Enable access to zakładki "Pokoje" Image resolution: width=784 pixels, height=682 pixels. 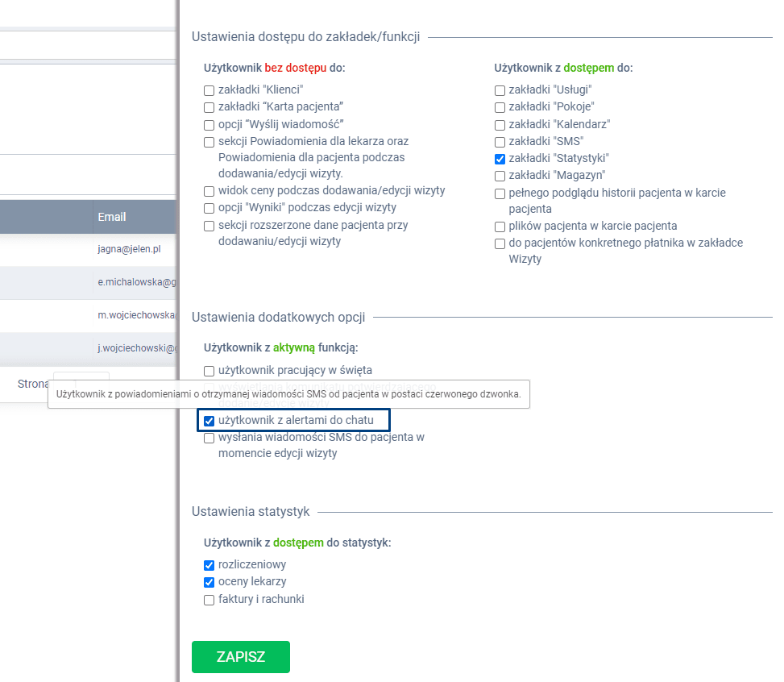(x=500, y=107)
